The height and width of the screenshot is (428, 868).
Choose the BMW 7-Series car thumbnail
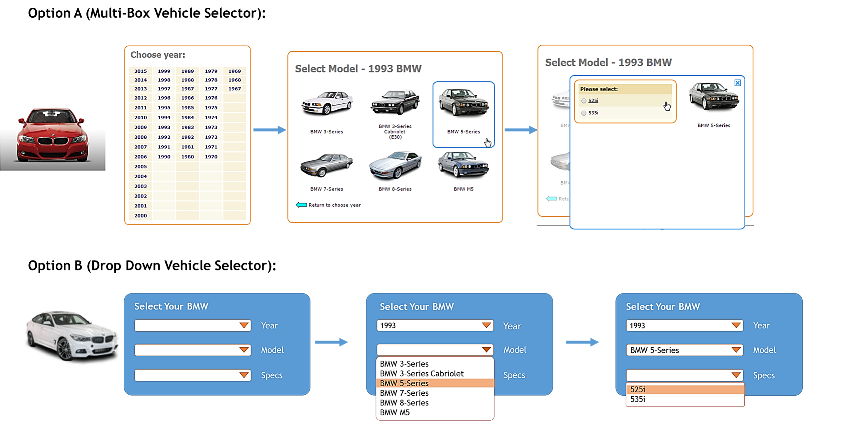tap(327, 165)
